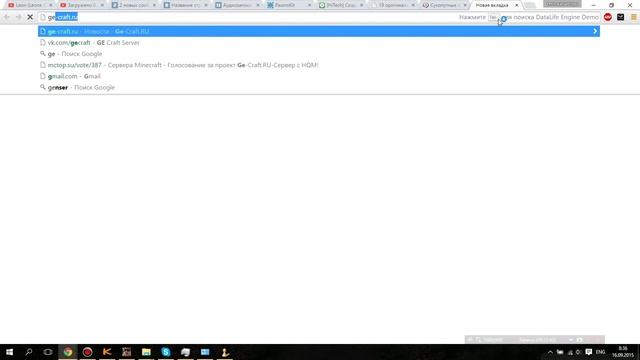This screenshot has height=360, width=640.
Task: Stop loading the page with the X button
Action: [30, 17]
